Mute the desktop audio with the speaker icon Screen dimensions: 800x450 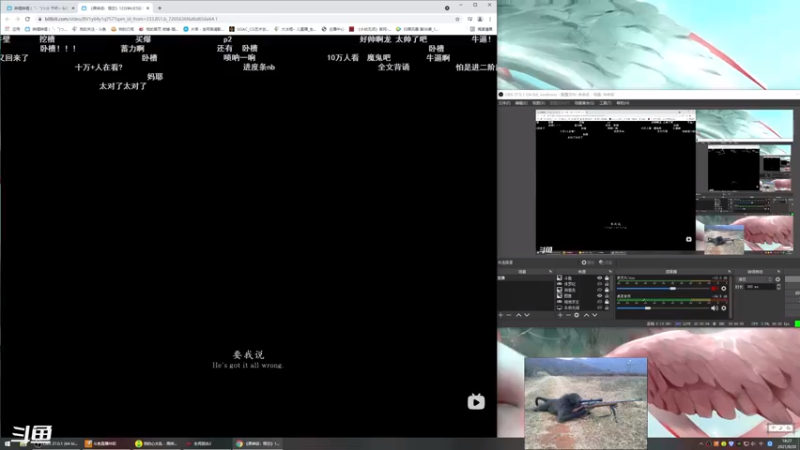click(x=714, y=308)
